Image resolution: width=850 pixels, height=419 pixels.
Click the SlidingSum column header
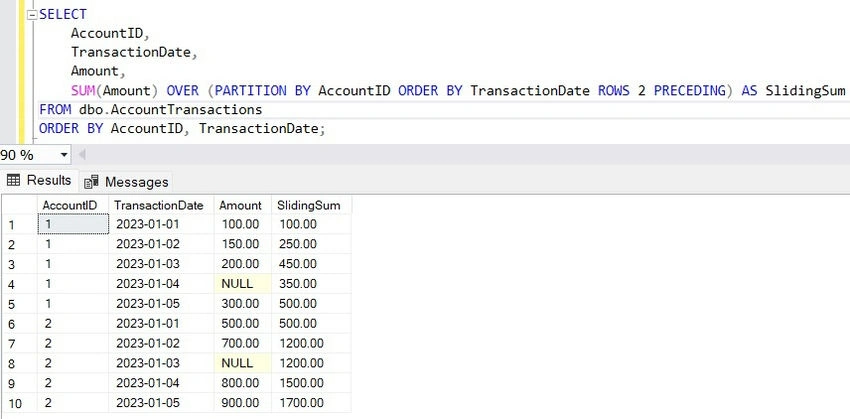tap(311, 205)
